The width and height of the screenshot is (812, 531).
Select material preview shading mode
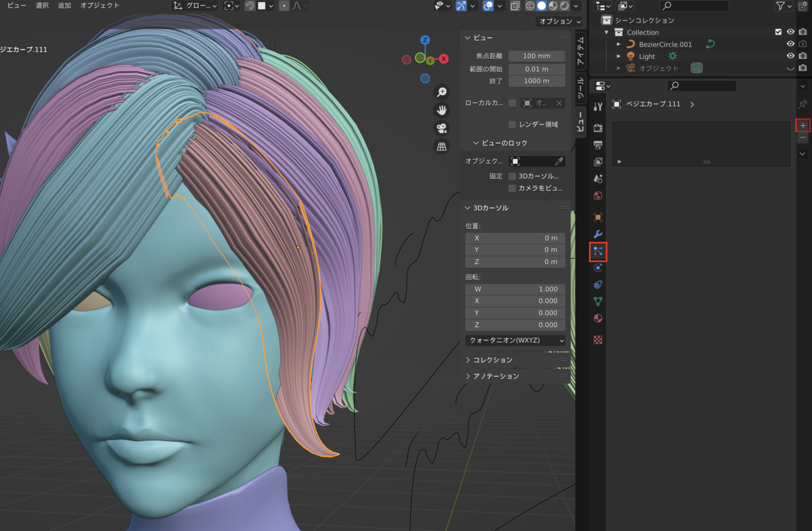[x=553, y=5]
